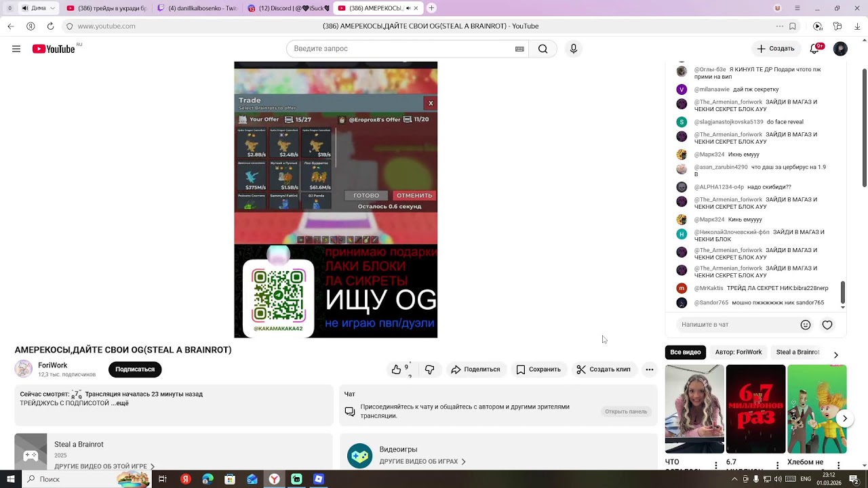The height and width of the screenshot is (488, 868).
Task: Mute the playing YouTube tab audio icon
Action: pyautogui.click(x=410, y=8)
